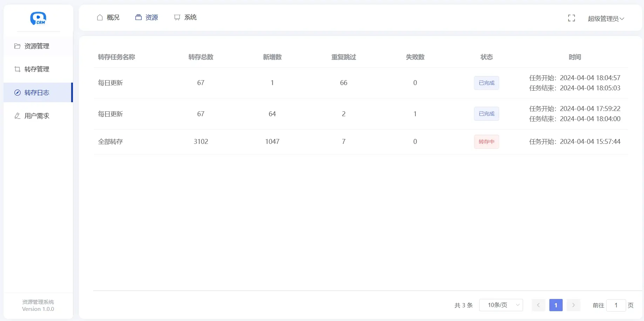
Task: Click the 转存管理 icon in sidebar
Action: (x=17, y=69)
